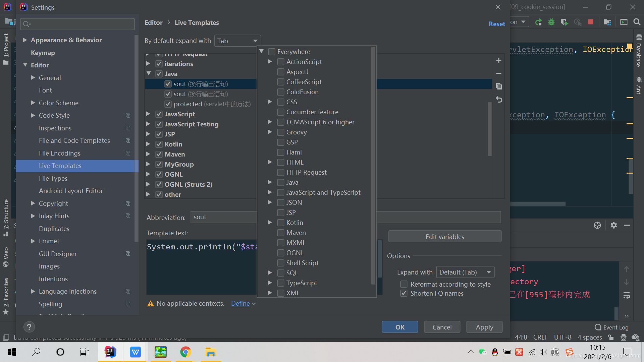The height and width of the screenshot is (362, 644).
Task: Click the copy icon beside Inspections
Action: click(128, 128)
